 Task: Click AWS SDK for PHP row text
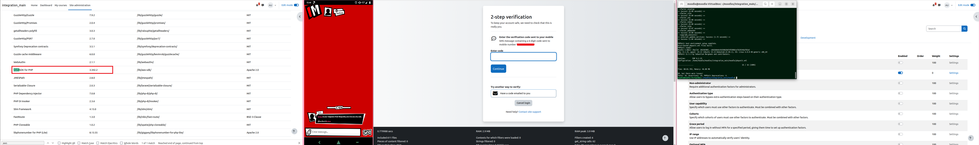(23, 70)
